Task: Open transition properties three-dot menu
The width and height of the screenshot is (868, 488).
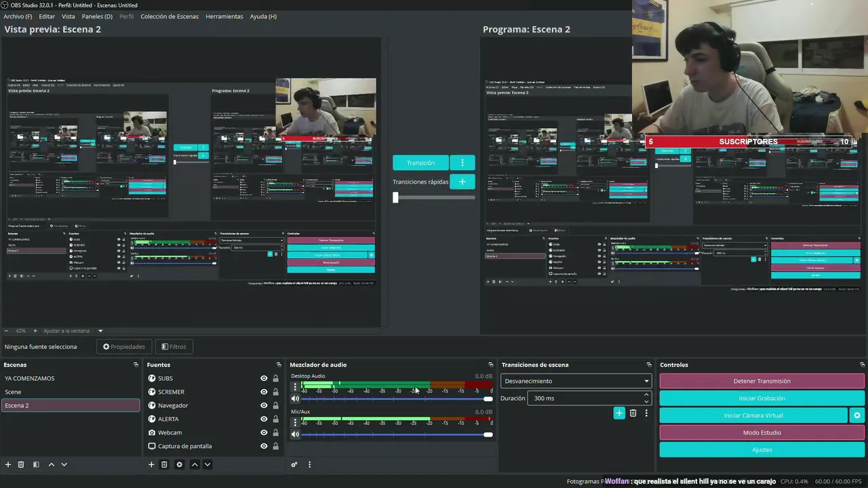Action: [x=646, y=413]
